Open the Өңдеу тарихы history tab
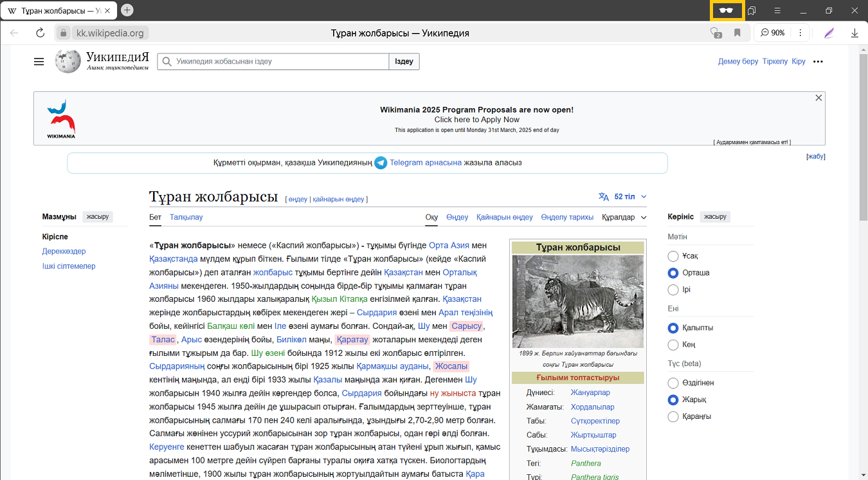Image resolution: width=868 pixels, height=480 pixels. 567,217
